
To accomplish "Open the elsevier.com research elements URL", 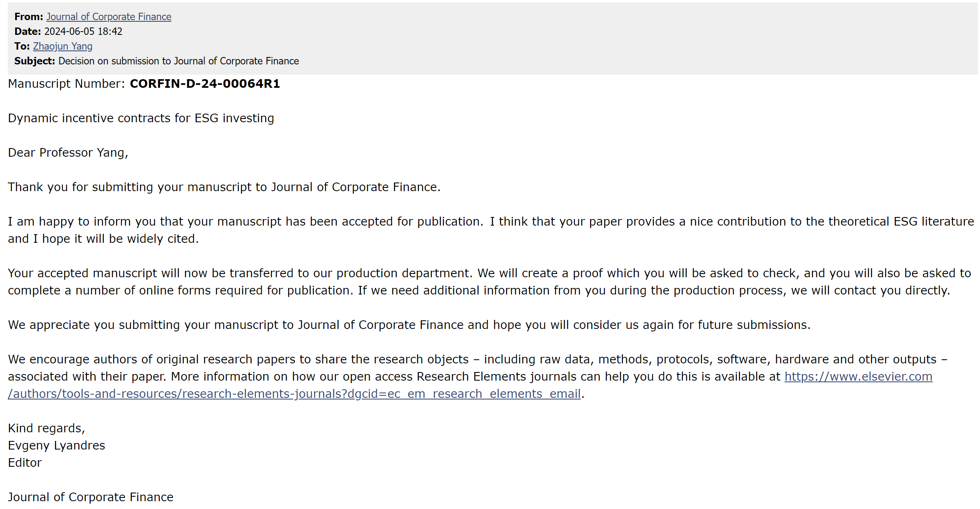I will [x=858, y=377].
